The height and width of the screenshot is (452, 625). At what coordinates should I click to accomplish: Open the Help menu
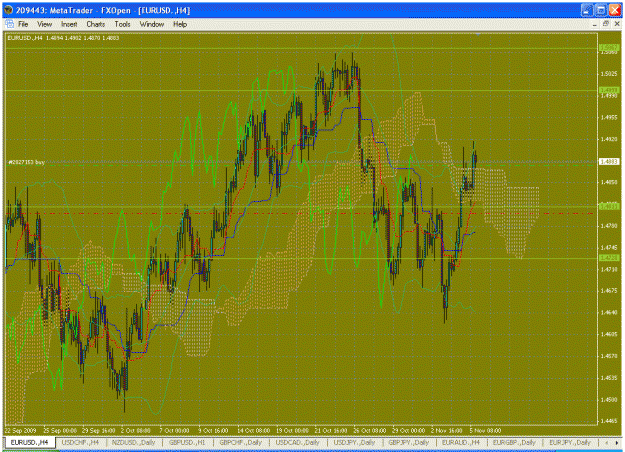(180, 24)
